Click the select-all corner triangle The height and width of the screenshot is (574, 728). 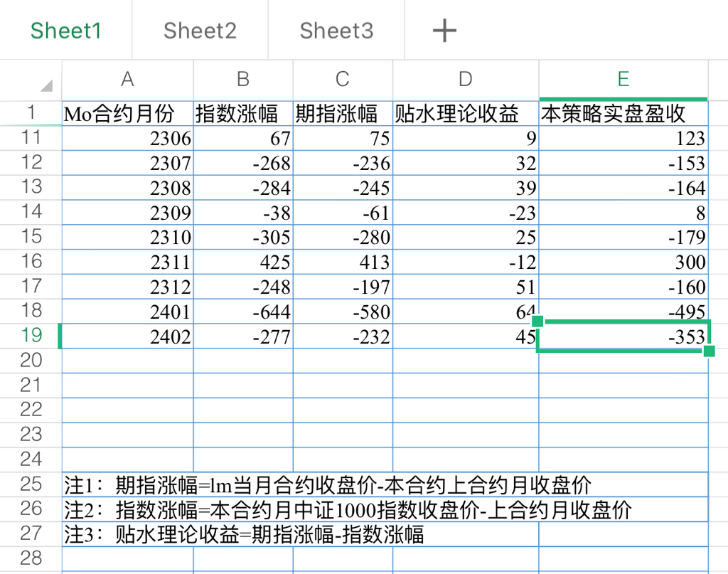click(46, 85)
